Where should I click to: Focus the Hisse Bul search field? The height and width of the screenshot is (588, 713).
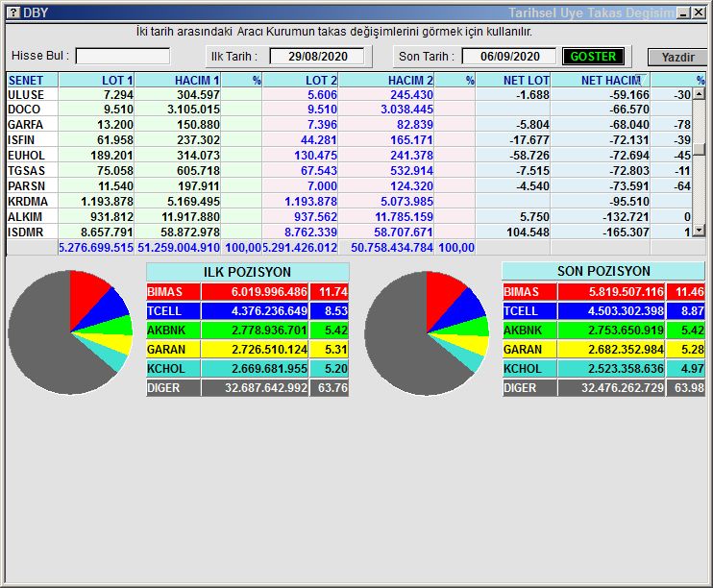(x=123, y=56)
